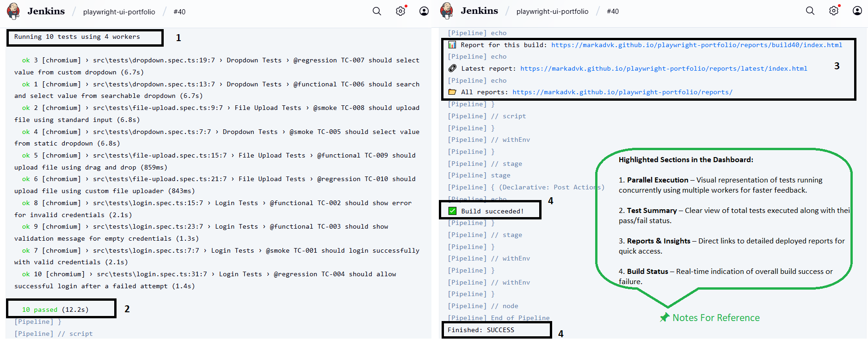
Task: Click the End of Pipeline log entry
Action: pos(520,318)
